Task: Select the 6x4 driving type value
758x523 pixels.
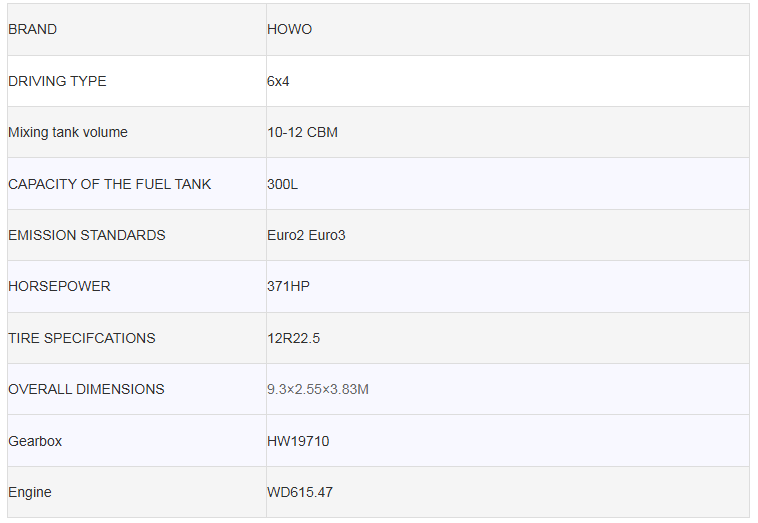Action: point(278,81)
